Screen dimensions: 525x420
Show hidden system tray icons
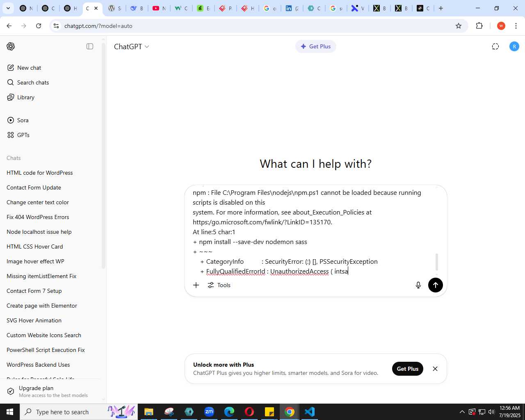coord(462,412)
